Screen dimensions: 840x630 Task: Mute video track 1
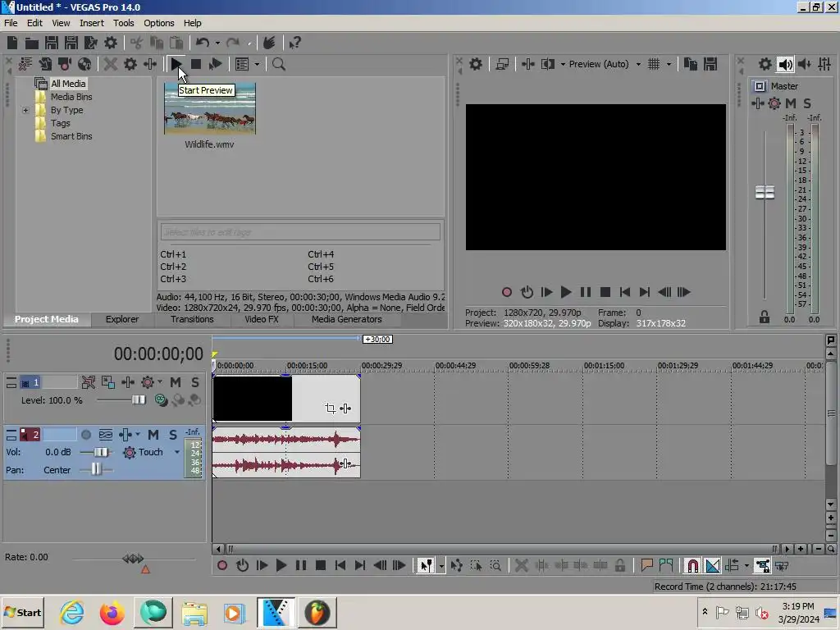point(176,382)
